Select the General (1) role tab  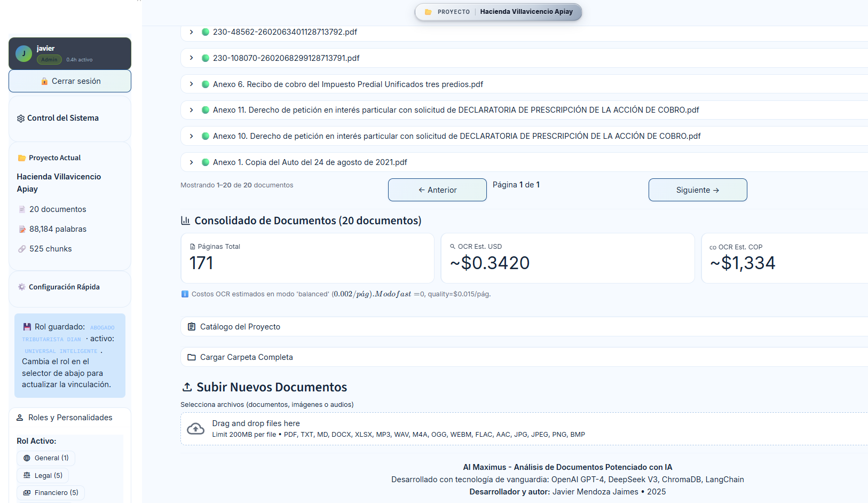(x=46, y=458)
